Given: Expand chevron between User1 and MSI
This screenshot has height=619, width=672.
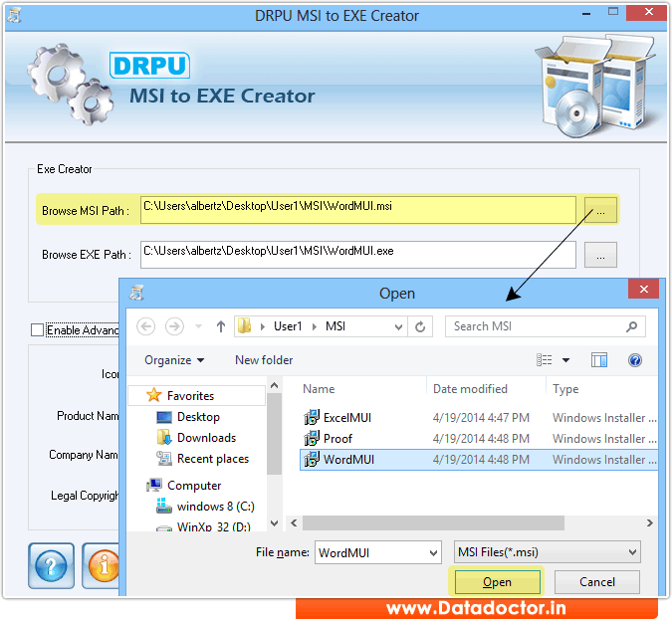Looking at the screenshot, I should point(315,326).
